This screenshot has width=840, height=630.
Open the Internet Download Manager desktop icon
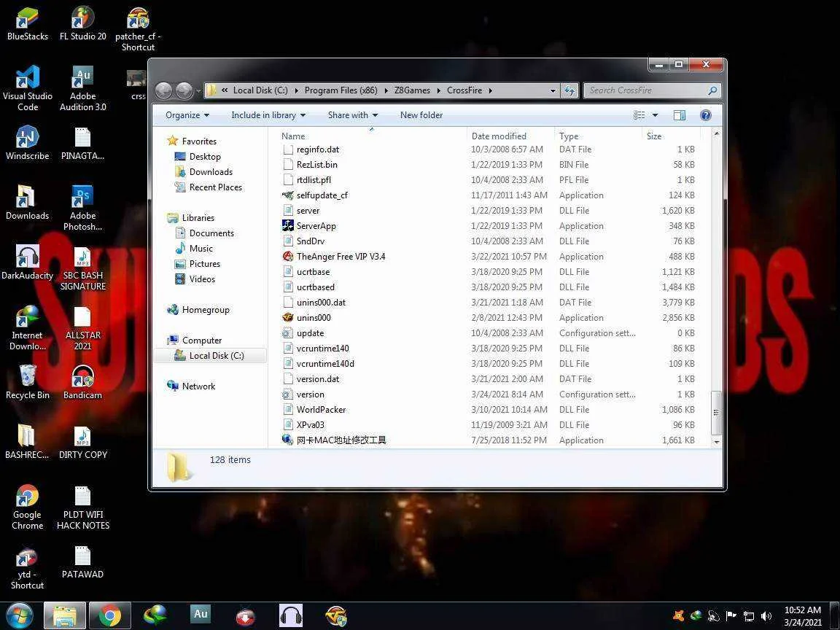pyautogui.click(x=27, y=327)
